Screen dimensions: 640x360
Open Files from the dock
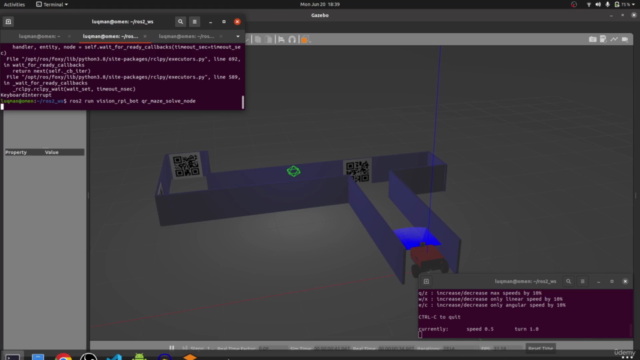[x=38, y=357]
